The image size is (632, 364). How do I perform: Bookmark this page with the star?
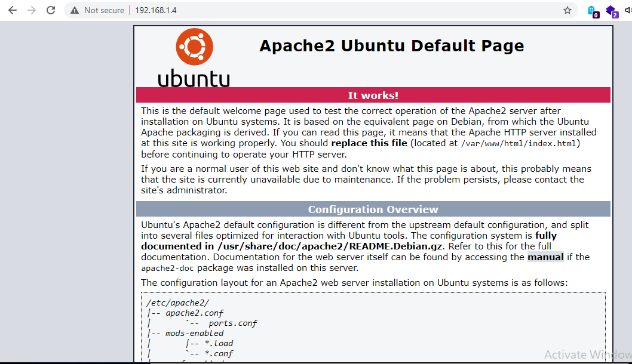coord(567,10)
